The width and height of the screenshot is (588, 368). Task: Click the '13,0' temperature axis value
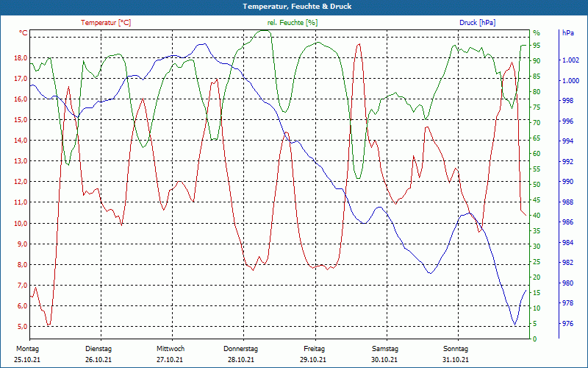click(21, 161)
